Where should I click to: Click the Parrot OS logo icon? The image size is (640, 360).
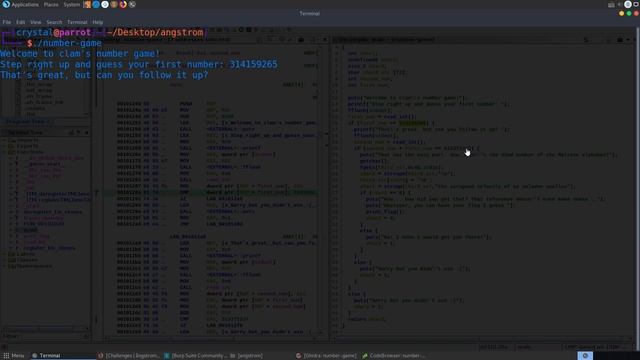click(x=6, y=4)
